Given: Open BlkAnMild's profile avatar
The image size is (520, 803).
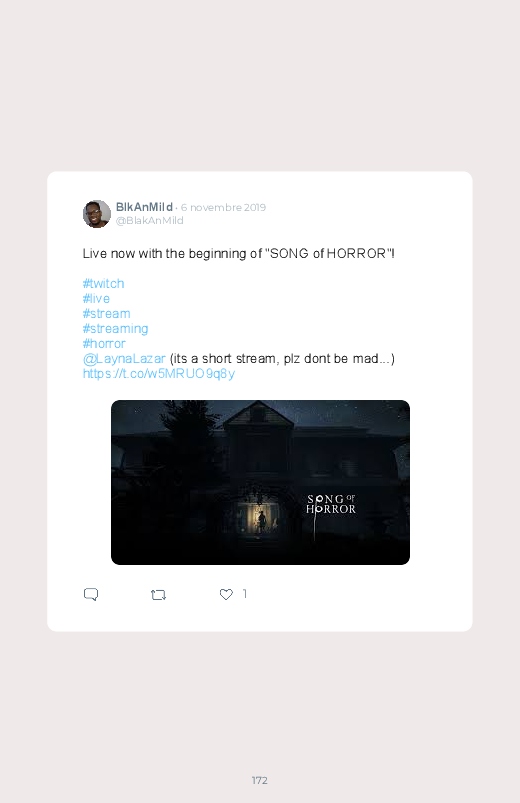Looking at the screenshot, I should tap(97, 214).
